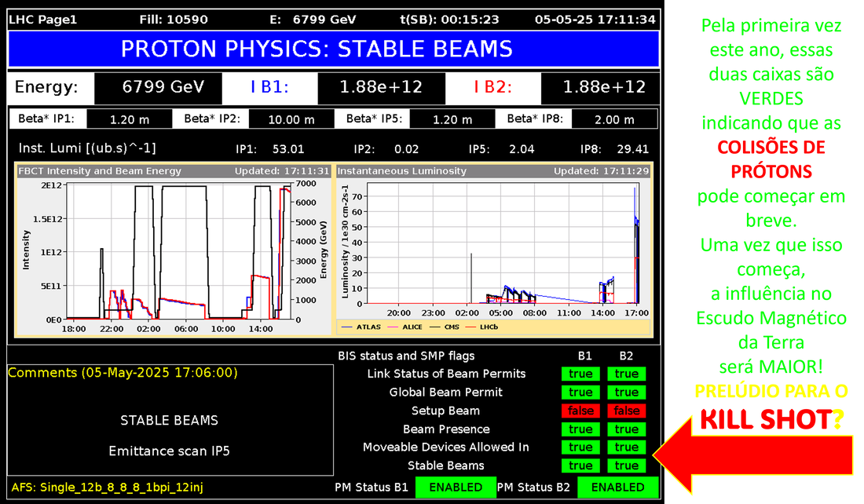Select B2 true flag for Link Status

pos(627,374)
